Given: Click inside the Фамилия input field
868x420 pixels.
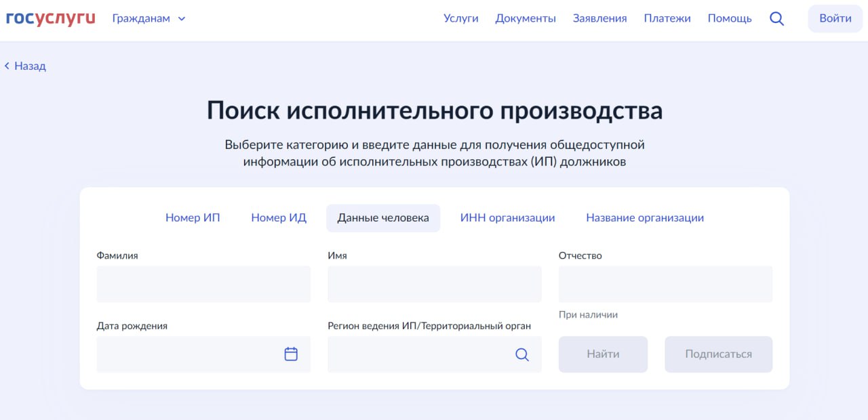Looking at the screenshot, I should [x=203, y=284].
